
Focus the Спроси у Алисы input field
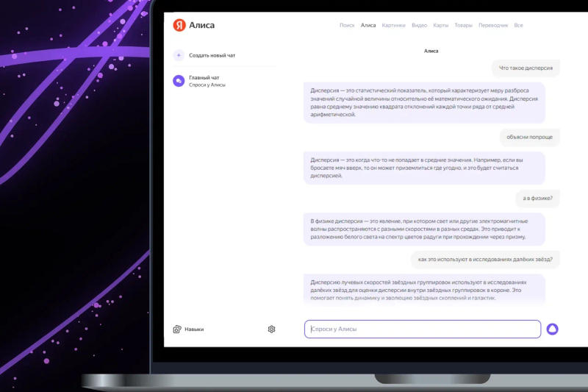pos(423,329)
